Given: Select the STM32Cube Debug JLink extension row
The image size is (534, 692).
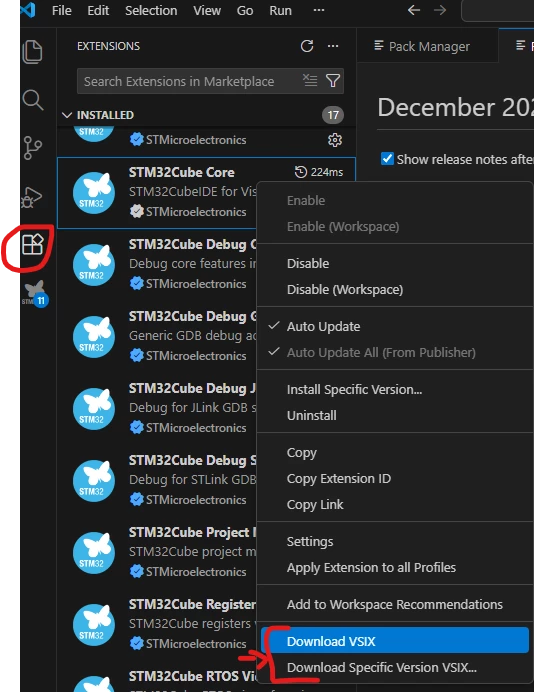Looking at the screenshot, I should [x=158, y=409].
